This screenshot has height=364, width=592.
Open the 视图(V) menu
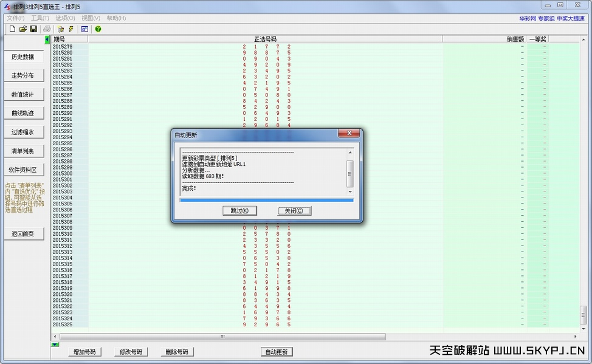coord(91,18)
